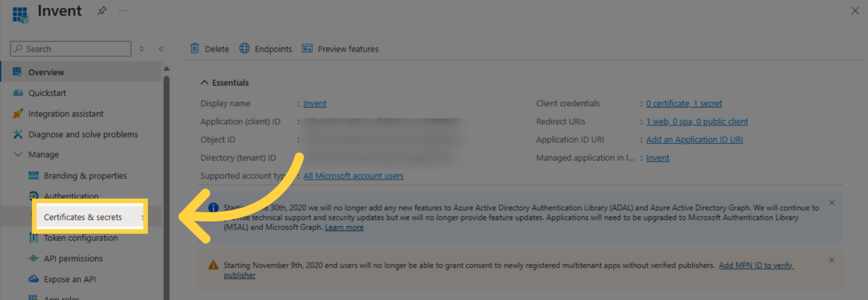Screen dimensions: 868x300
Task: Click the Application (client) ID label
Action: click(240, 121)
